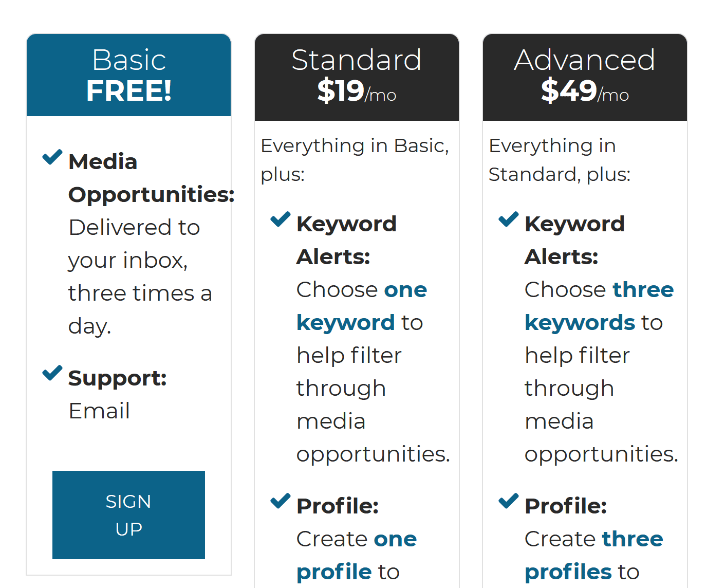
Task: Click the Standard plan Profile checkmark
Action: [x=281, y=501]
